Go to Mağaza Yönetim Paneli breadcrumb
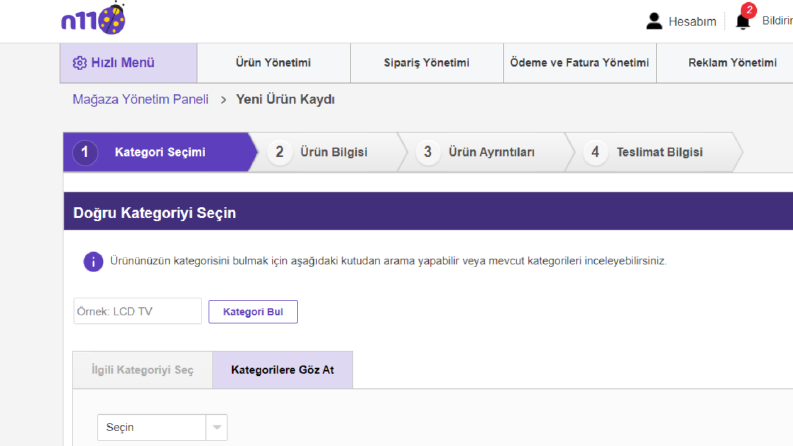Image resolution: width=793 pixels, height=446 pixels. [x=140, y=99]
